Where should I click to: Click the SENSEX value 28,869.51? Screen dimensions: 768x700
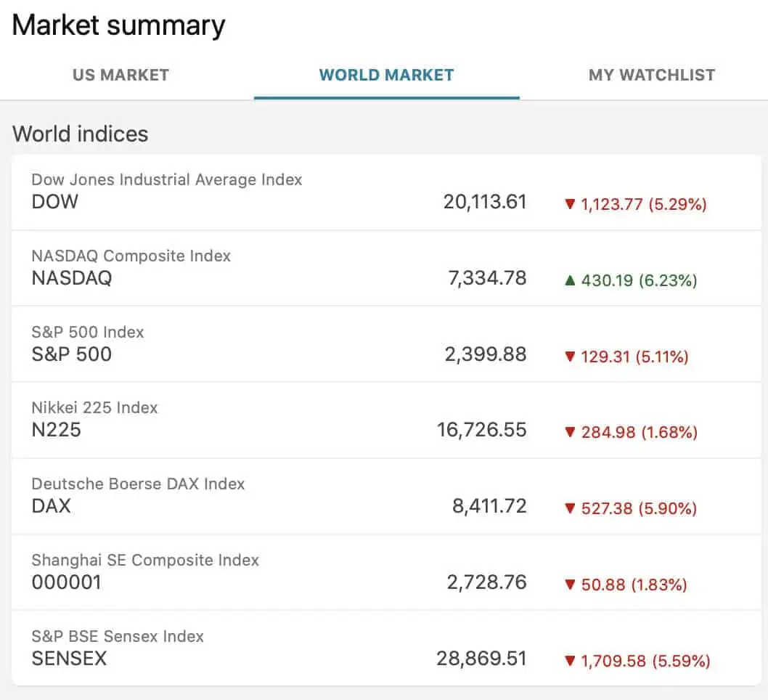(x=481, y=659)
